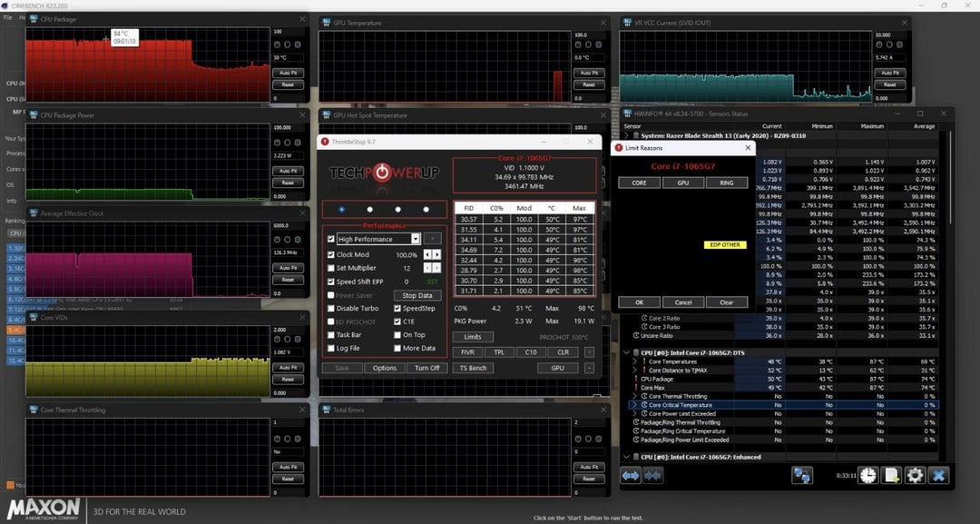Expand the Core Temperatures sensor row

(x=635, y=361)
